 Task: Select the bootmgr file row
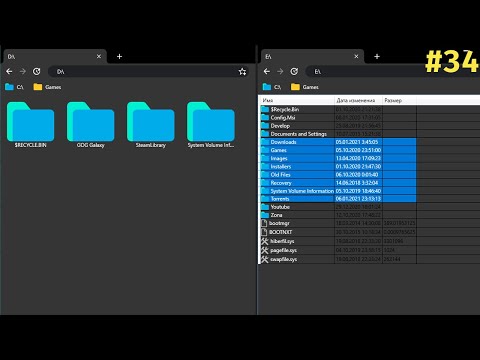coord(338,223)
